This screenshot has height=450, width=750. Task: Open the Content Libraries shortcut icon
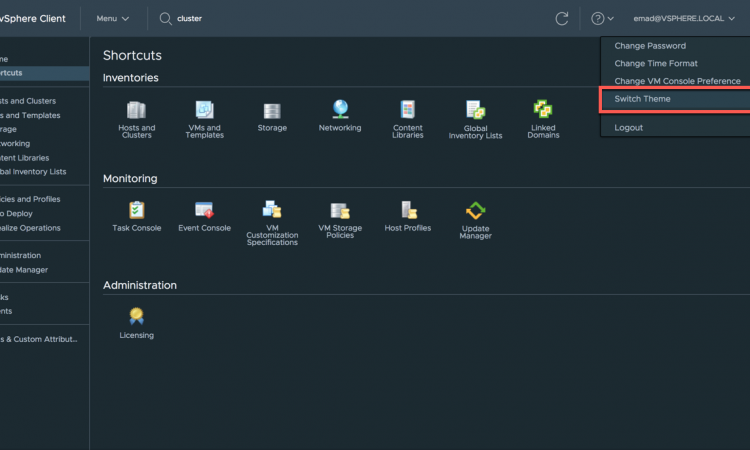tap(408, 110)
